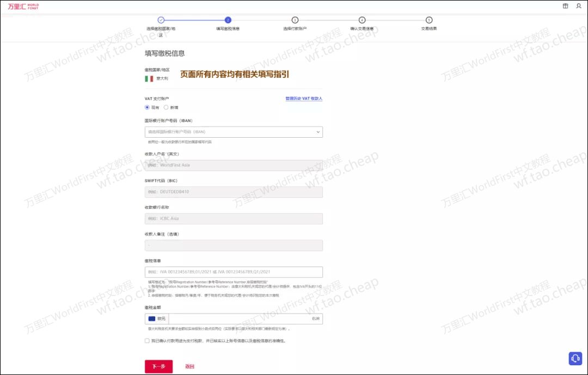Image resolution: width=588 pixels, height=375 pixels.
Task: Click the Italy flag icon
Action: pyautogui.click(x=149, y=79)
